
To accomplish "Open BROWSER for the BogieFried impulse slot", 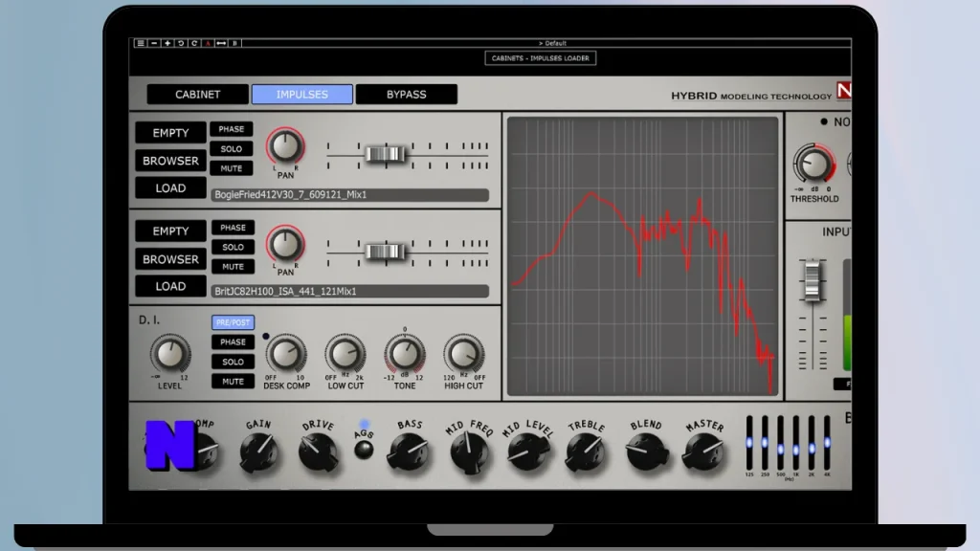I will [170, 161].
